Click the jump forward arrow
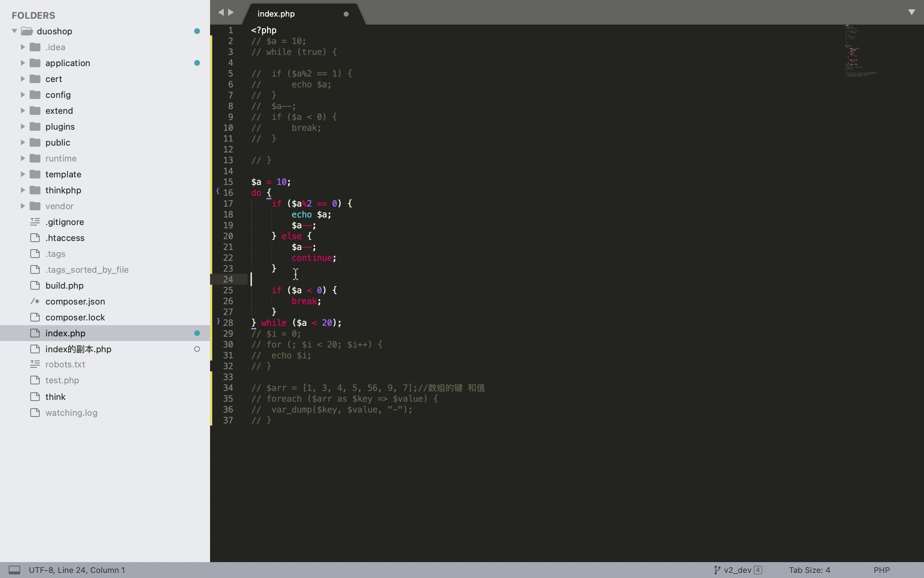Image resolution: width=924 pixels, height=578 pixels. pos(231,12)
